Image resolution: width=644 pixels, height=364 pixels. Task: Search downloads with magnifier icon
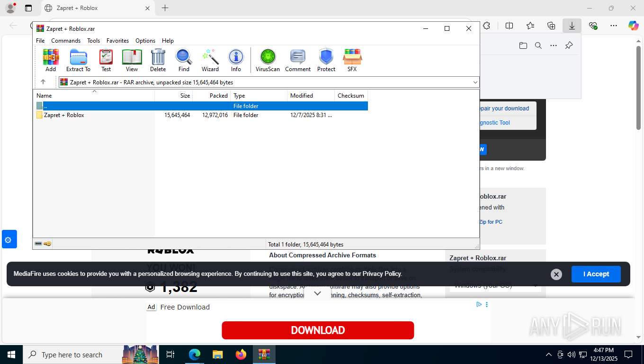point(538,45)
